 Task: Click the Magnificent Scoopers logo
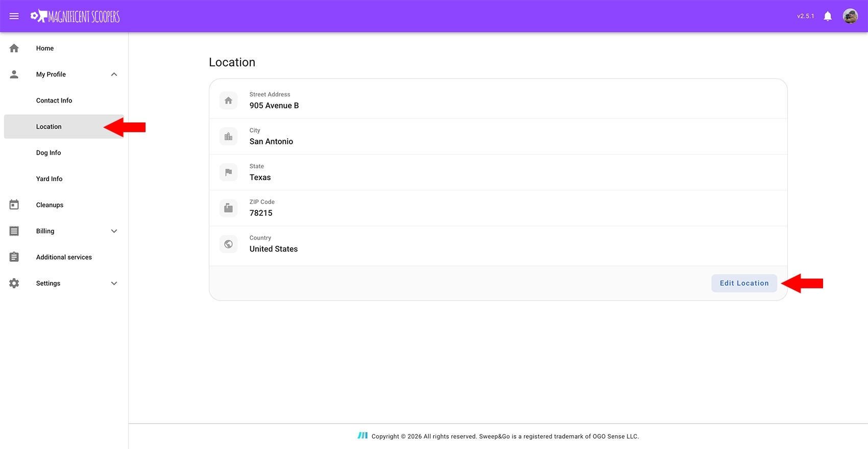[x=75, y=16]
